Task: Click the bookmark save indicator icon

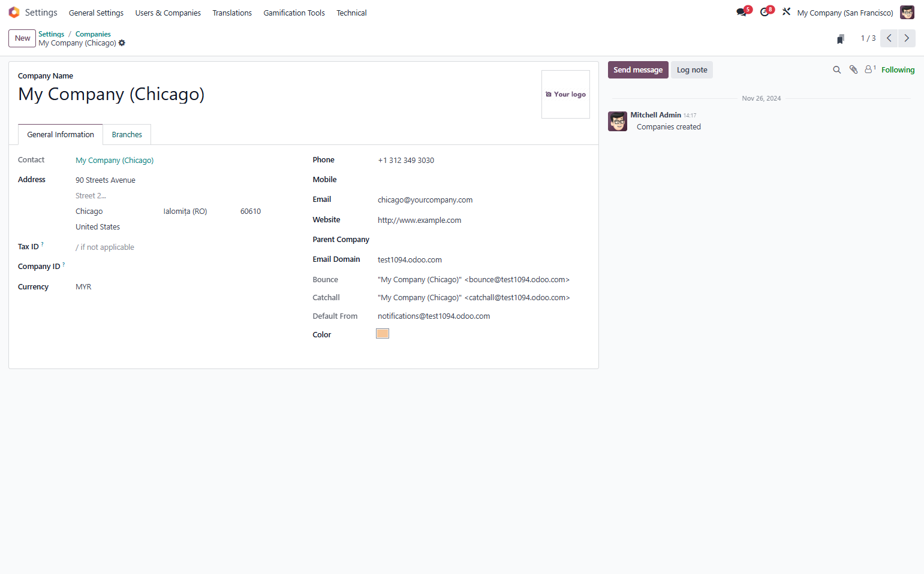Action: (841, 39)
